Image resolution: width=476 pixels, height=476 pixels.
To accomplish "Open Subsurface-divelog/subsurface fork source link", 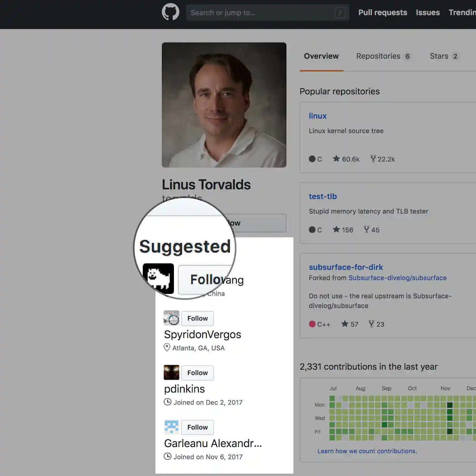I will (x=397, y=278).
